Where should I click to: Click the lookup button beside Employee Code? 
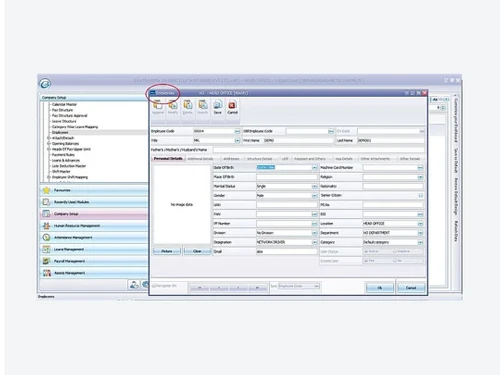coord(237,131)
